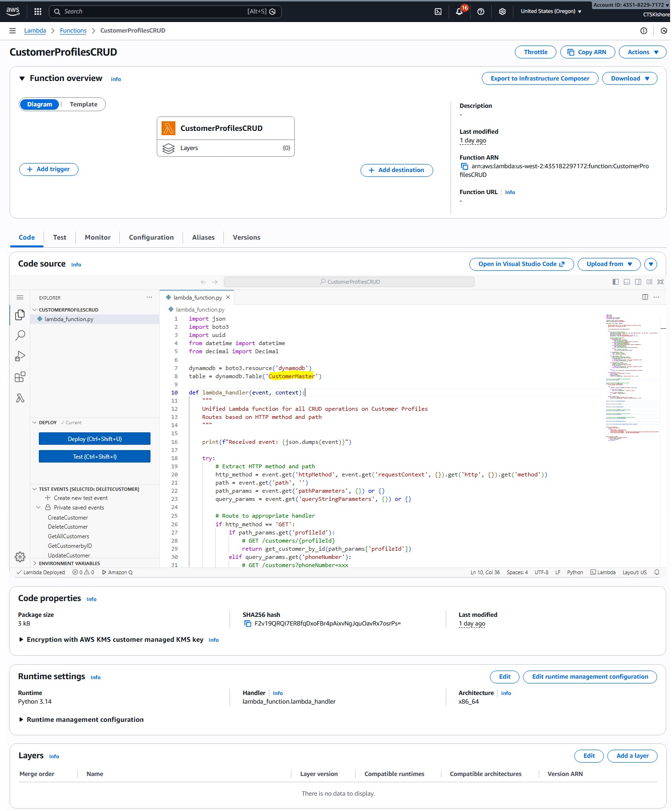Open the AWS services grid menu
Screen dimensions: 672x811
pyautogui.click(x=38, y=12)
